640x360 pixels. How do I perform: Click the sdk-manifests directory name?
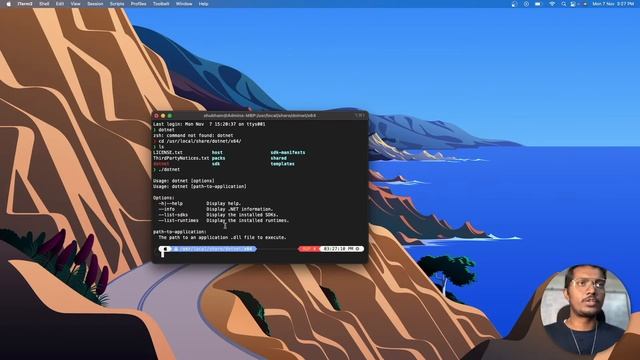tap(288, 152)
